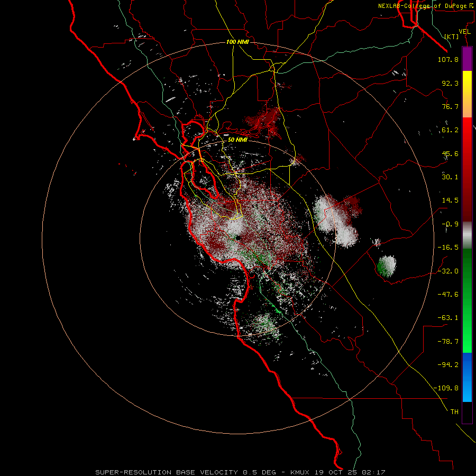Click the 50 NMI range ring label

point(237,140)
